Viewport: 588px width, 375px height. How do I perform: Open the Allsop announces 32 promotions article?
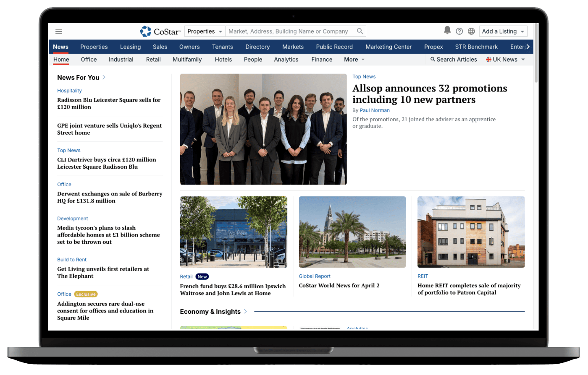tap(429, 94)
